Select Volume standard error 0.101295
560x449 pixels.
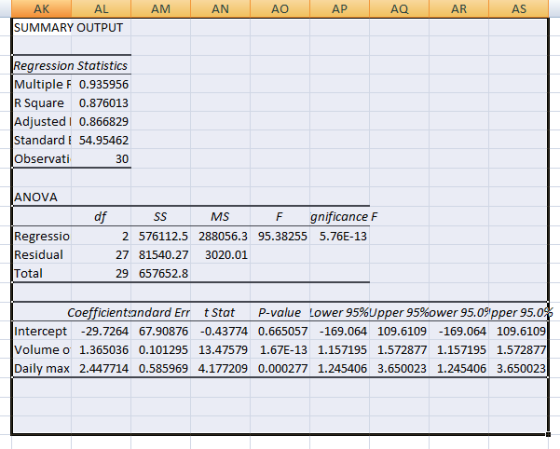tap(161, 350)
